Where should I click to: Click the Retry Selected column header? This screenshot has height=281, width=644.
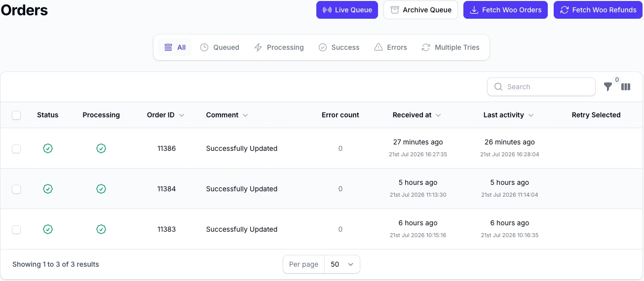[596, 115]
